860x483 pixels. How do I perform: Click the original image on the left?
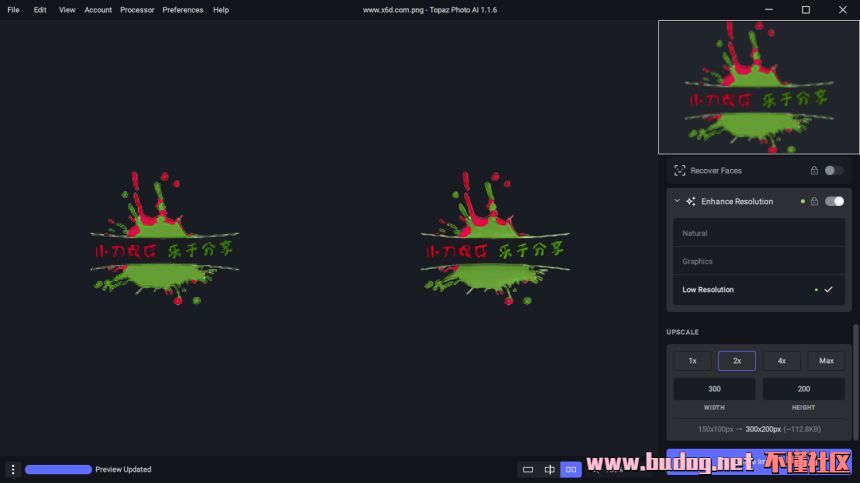[x=165, y=238]
